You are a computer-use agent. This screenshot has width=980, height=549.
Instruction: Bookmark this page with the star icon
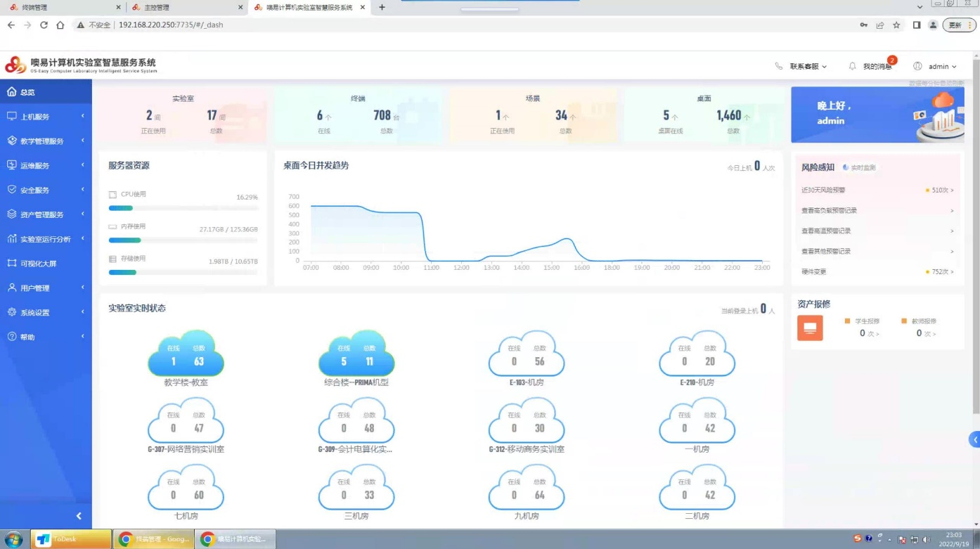pos(896,25)
